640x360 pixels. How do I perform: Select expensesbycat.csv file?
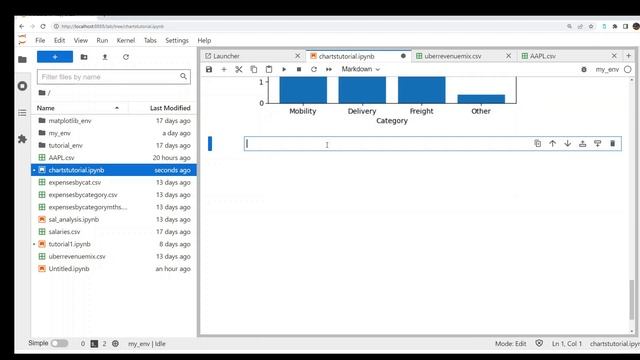(113, 182)
